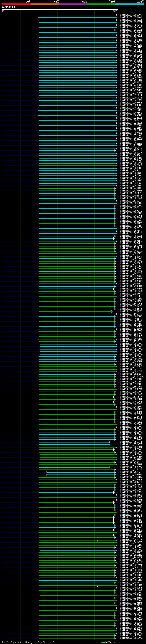
Task: Select the UniRef100_A3IYQ9 label
Action: point(131,580)
